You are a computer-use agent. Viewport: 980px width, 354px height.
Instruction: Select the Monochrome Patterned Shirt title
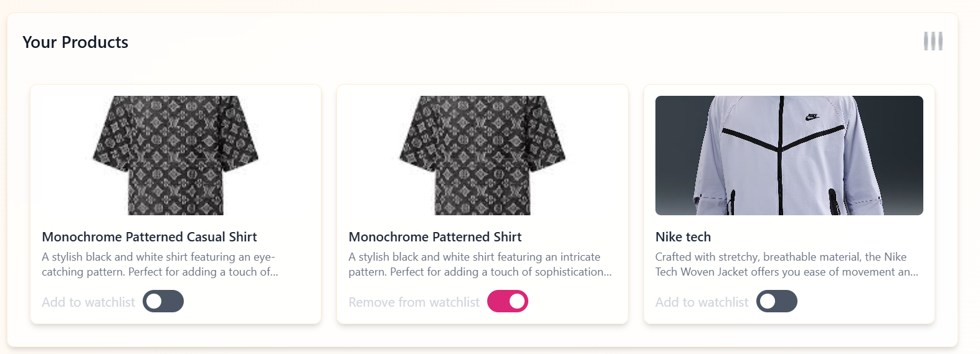point(435,237)
